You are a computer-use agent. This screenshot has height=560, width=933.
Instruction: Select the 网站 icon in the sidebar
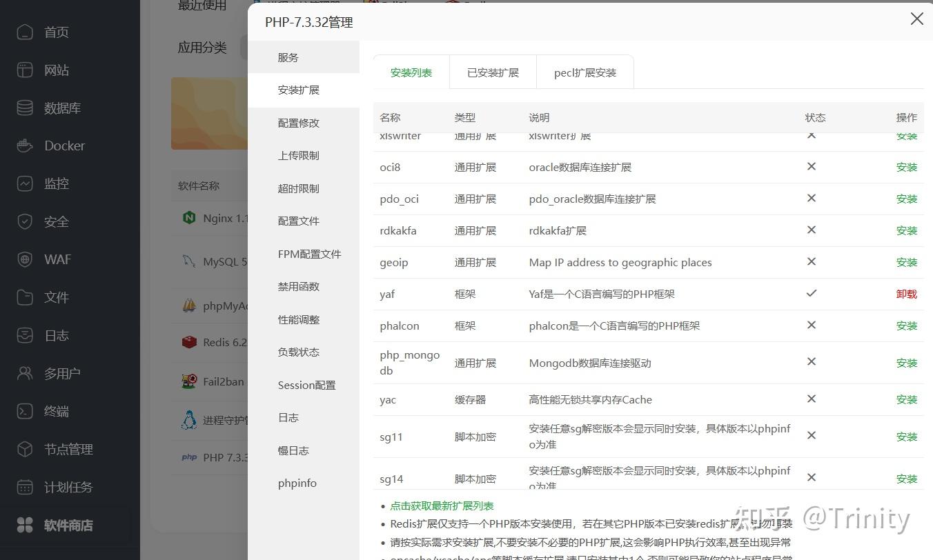tap(56, 70)
